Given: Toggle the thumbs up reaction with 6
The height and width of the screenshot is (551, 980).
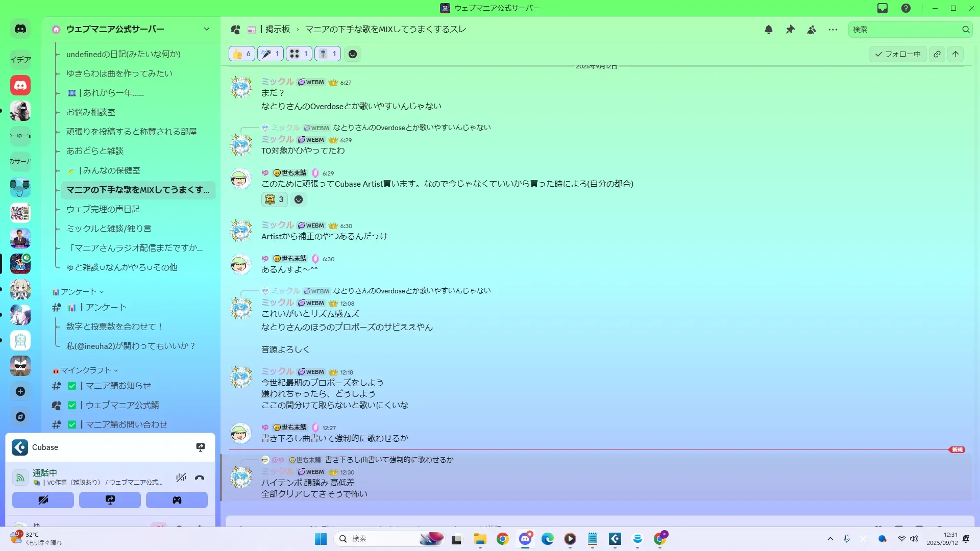Looking at the screenshot, I should click(x=242, y=54).
